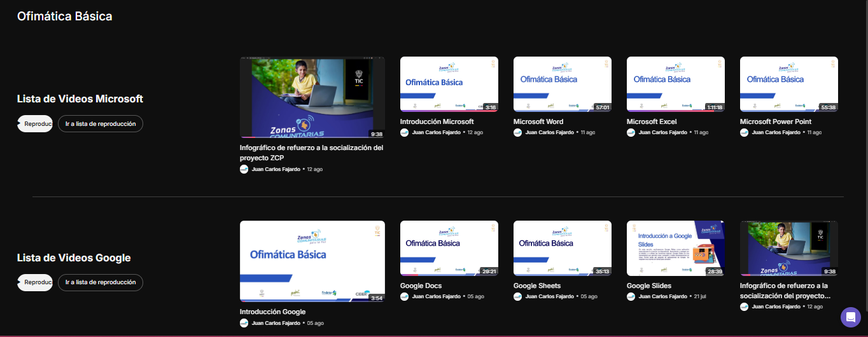Open the Google Sheets video thumbnail
This screenshot has height=337, width=868.
(562, 248)
